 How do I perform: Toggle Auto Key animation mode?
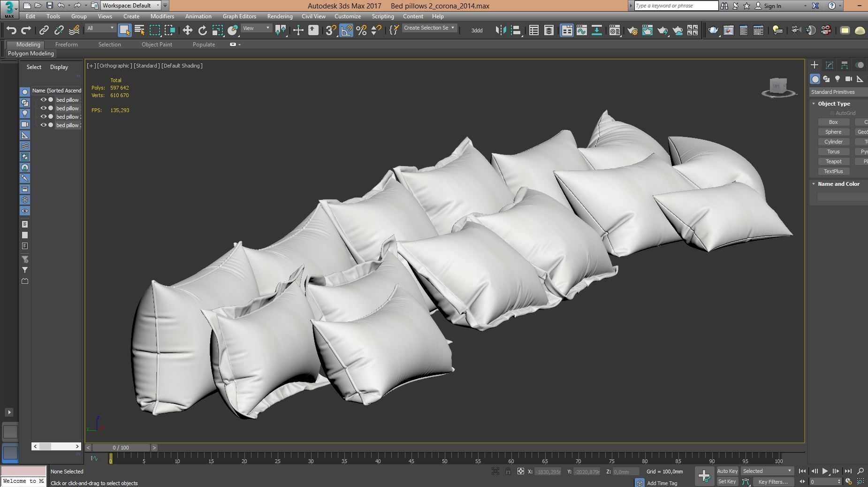(727, 471)
